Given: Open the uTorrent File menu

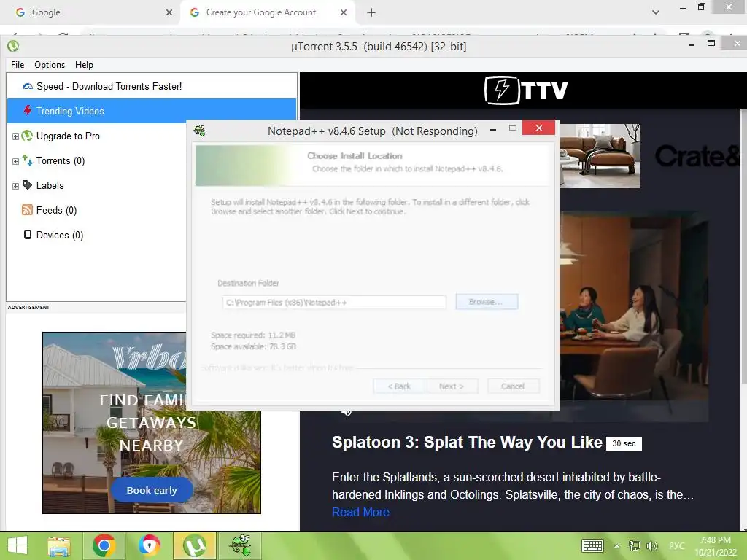Looking at the screenshot, I should tap(18, 65).
